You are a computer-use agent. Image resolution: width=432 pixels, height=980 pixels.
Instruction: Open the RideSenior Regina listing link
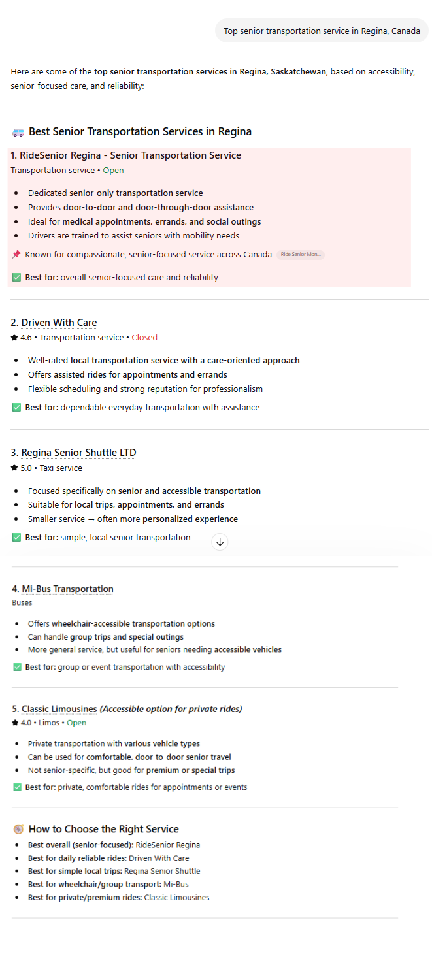coord(130,155)
